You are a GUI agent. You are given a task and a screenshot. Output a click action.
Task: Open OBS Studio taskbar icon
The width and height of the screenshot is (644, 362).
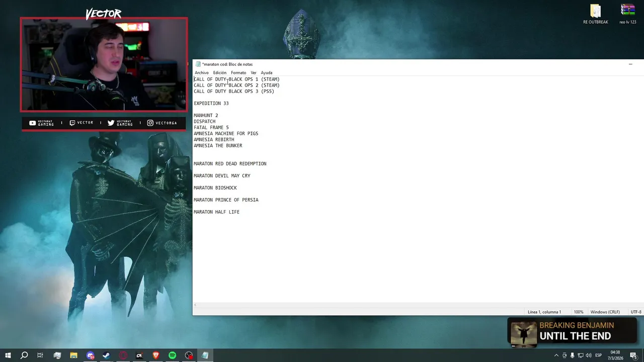tap(189, 355)
